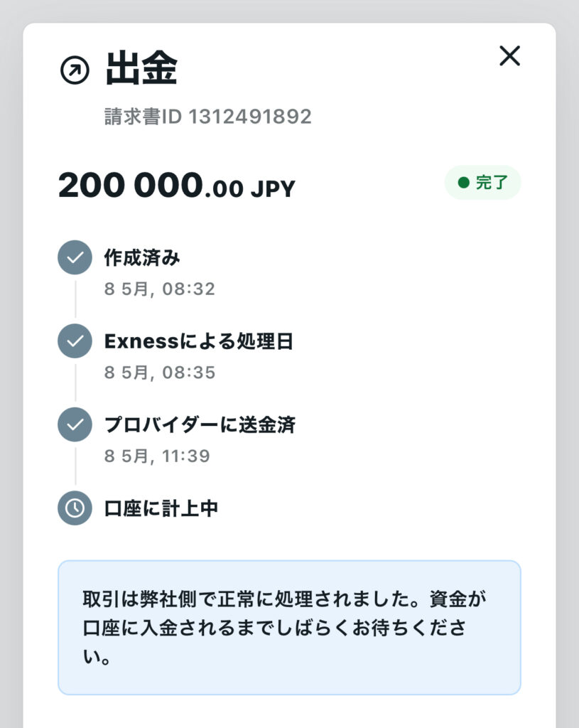Click the 出金 dialog title
Viewport: 579px width, 728px height.
click(141, 69)
